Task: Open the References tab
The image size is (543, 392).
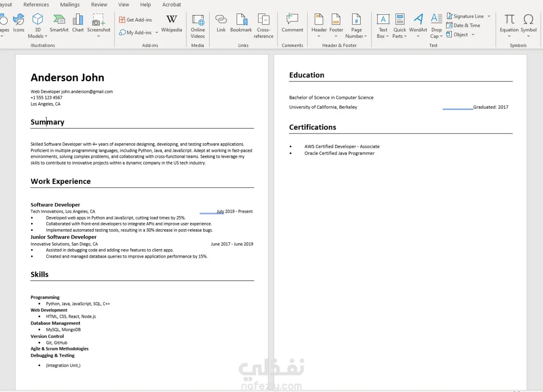Action: (x=36, y=5)
